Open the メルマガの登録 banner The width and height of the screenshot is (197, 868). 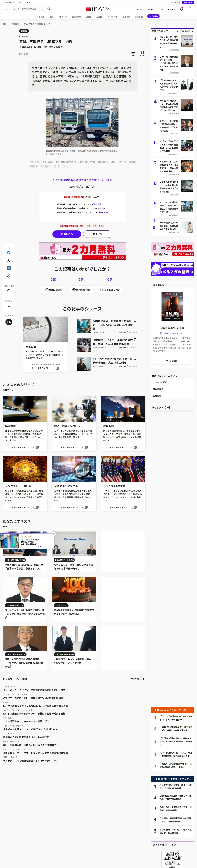[172, 269]
